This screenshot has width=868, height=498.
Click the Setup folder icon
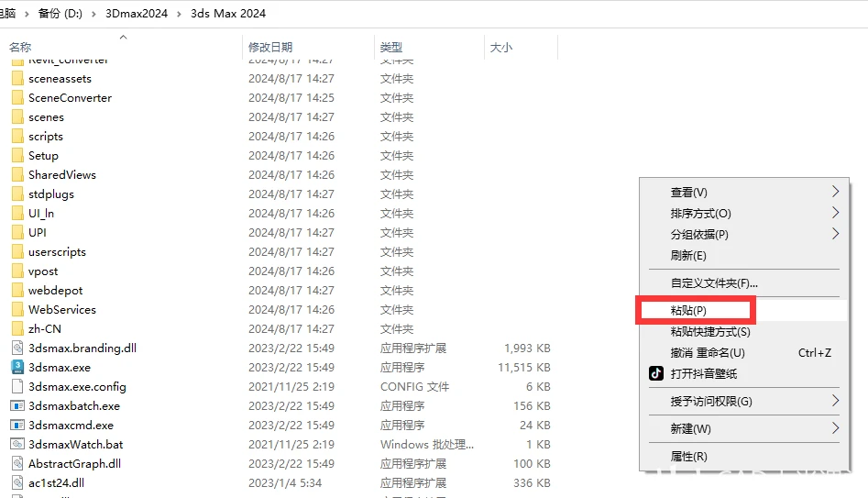click(17, 156)
